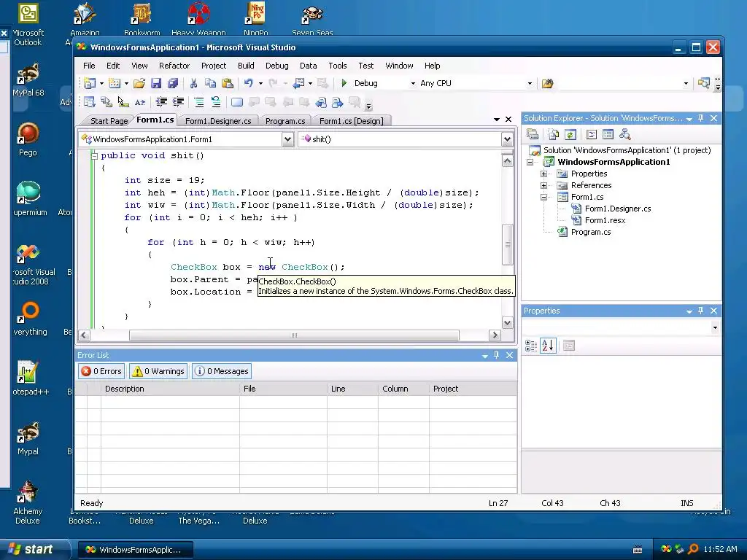The width and height of the screenshot is (747, 560).
Task: Start debugging with the green play arrow
Action: click(x=344, y=83)
